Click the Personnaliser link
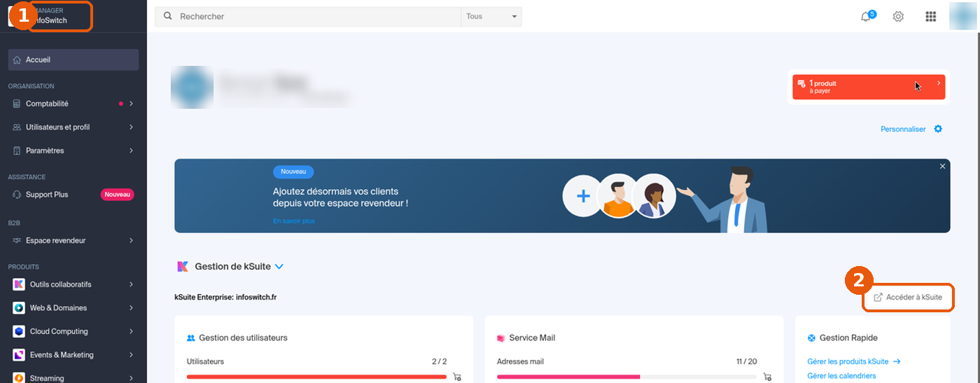 [x=903, y=130]
